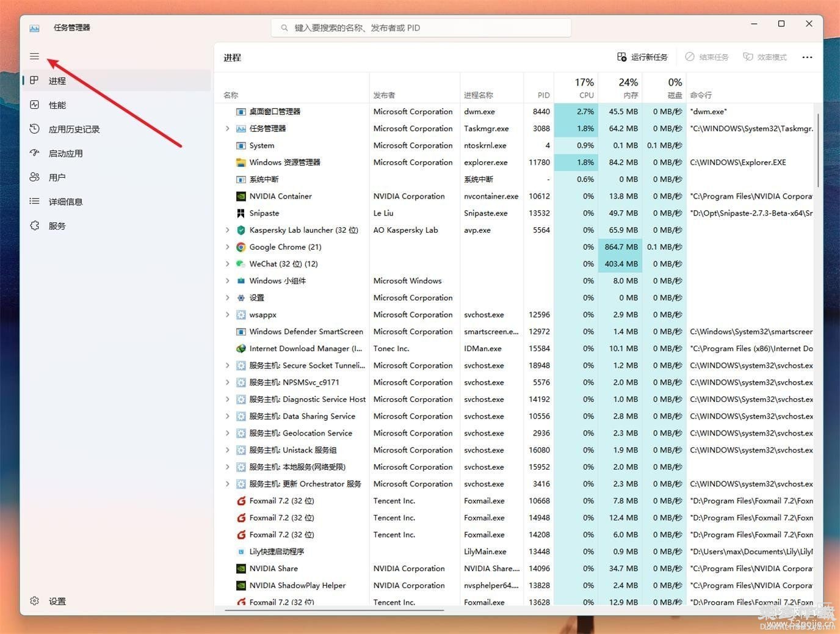This screenshot has width=840, height=634.
Task: Select 服务主机: 更新 Orchestrator 服务 row
Action: (515, 484)
